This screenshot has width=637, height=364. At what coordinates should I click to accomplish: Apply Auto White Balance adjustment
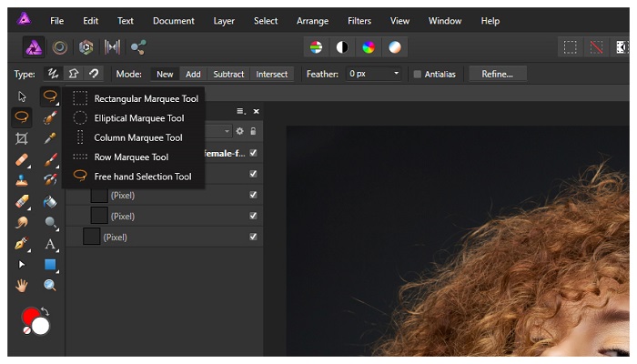pyautogui.click(x=394, y=47)
